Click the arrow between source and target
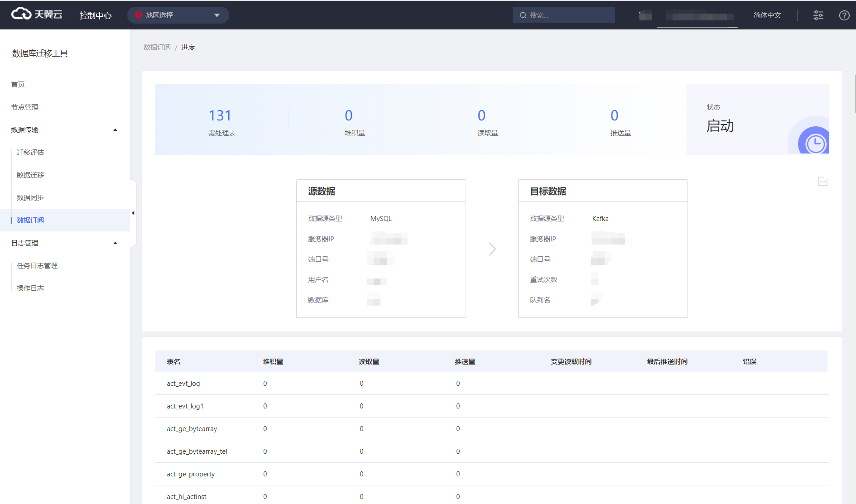The height and width of the screenshot is (504, 856). pos(492,249)
